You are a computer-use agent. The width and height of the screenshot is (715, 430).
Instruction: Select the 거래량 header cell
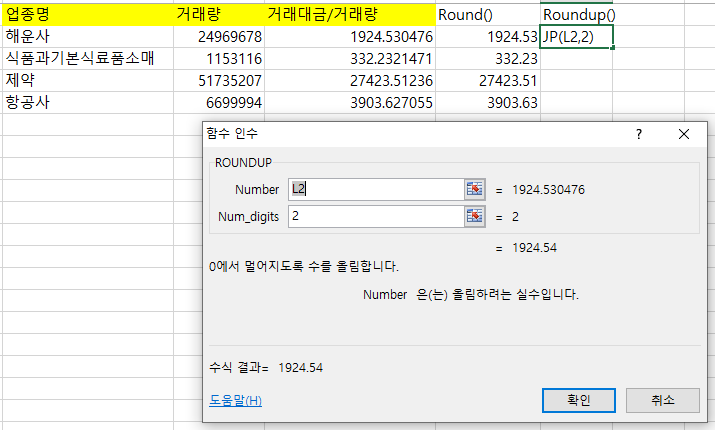pyautogui.click(x=219, y=15)
